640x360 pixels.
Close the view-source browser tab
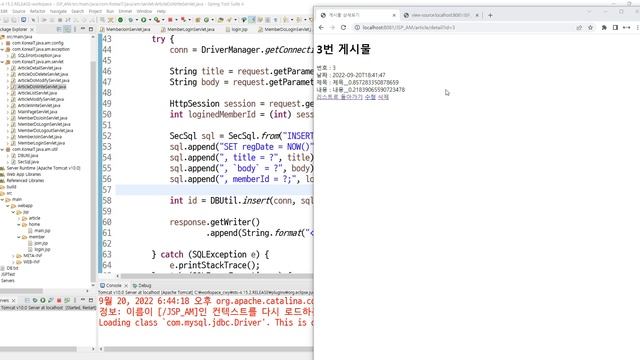click(x=477, y=15)
